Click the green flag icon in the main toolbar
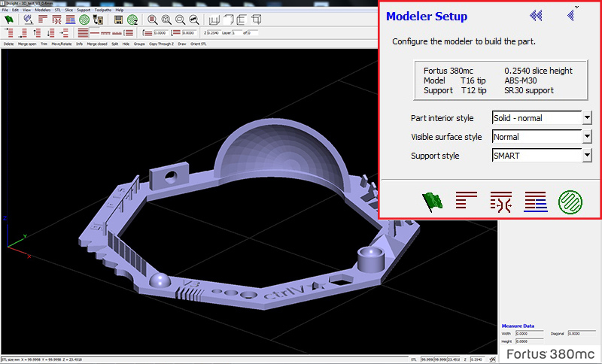The height and width of the screenshot is (364, 602). [8, 20]
